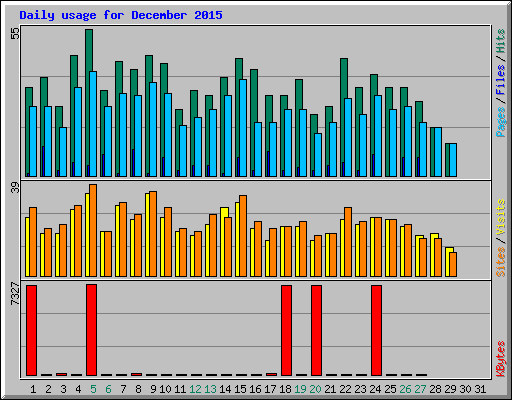
Task: Click day label '9' on the x-axis
Action: [153, 389]
